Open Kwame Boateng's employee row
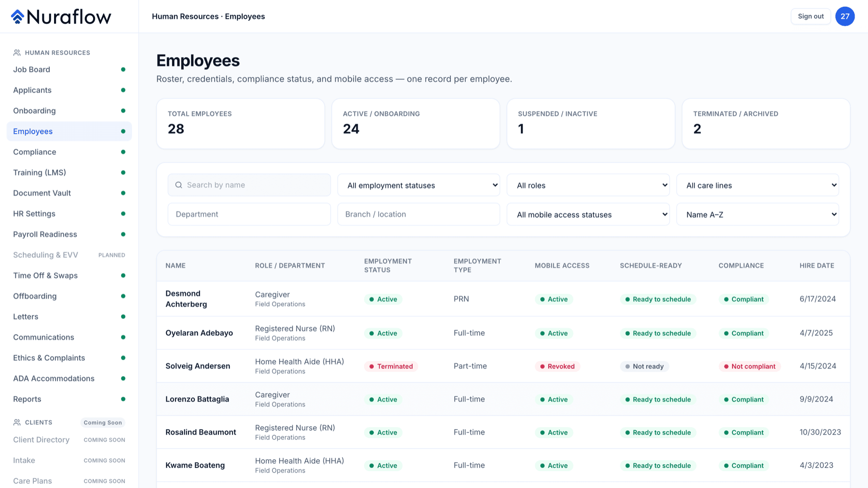 coord(503,465)
